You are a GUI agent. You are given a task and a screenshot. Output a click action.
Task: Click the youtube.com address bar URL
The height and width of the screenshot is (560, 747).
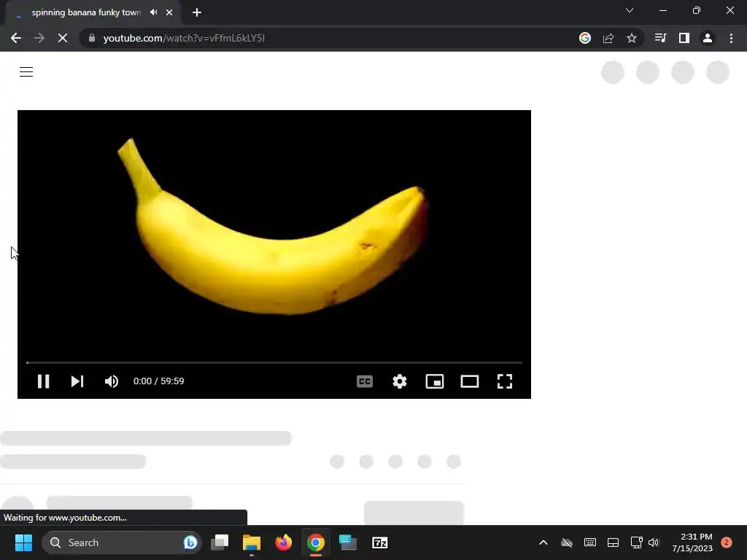[x=184, y=38]
